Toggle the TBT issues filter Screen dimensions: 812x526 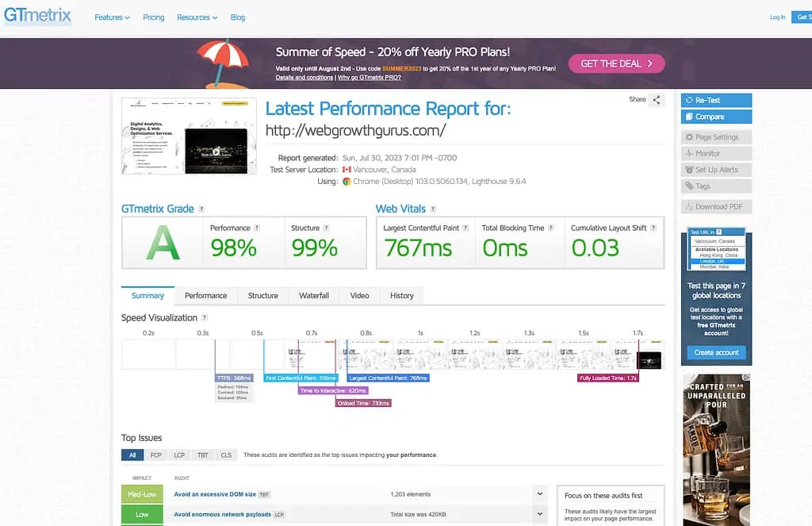[x=202, y=455]
